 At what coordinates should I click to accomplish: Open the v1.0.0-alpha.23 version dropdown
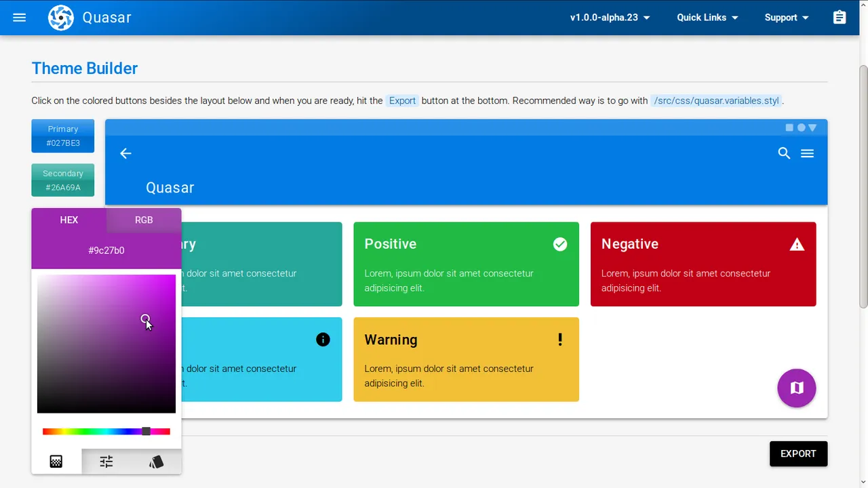click(610, 18)
